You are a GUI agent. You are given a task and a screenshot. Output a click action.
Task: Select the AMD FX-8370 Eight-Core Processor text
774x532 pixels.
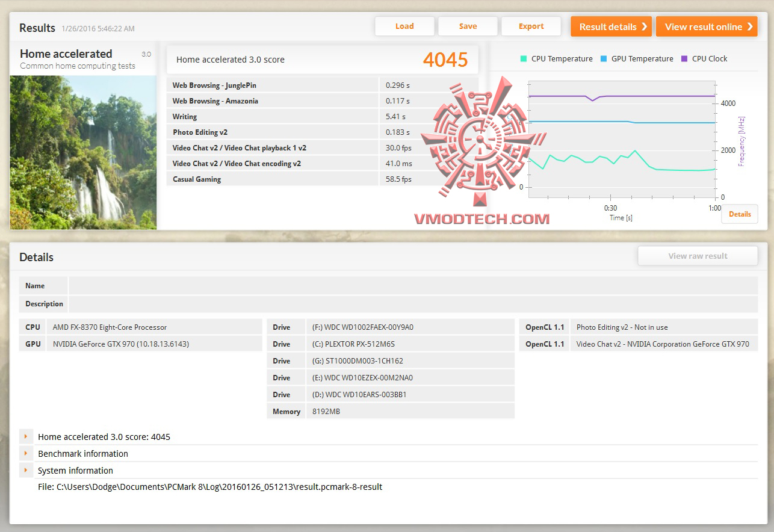[110, 327]
